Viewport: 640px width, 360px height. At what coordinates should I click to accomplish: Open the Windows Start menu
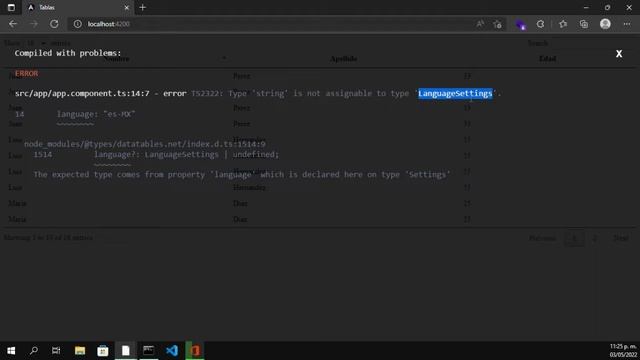(x=11, y=351)
